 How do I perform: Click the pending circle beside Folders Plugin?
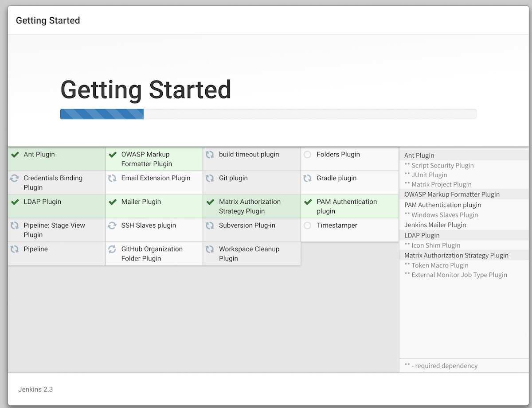click(x=307, y=155)
